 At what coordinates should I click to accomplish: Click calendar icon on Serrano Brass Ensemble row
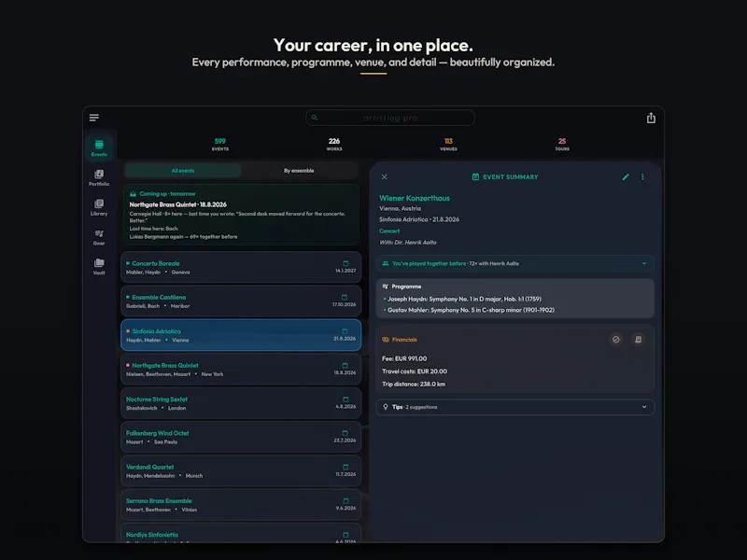[345, 500]
